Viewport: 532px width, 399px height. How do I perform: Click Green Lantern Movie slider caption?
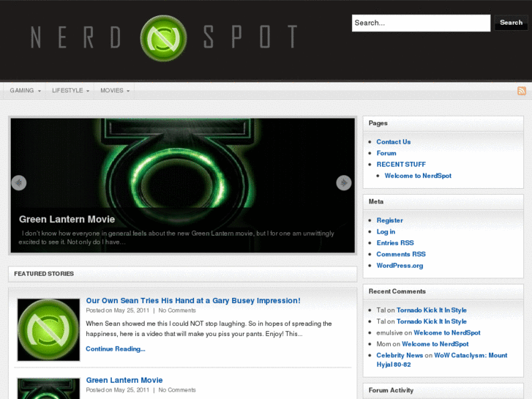[x=67, y=220]
